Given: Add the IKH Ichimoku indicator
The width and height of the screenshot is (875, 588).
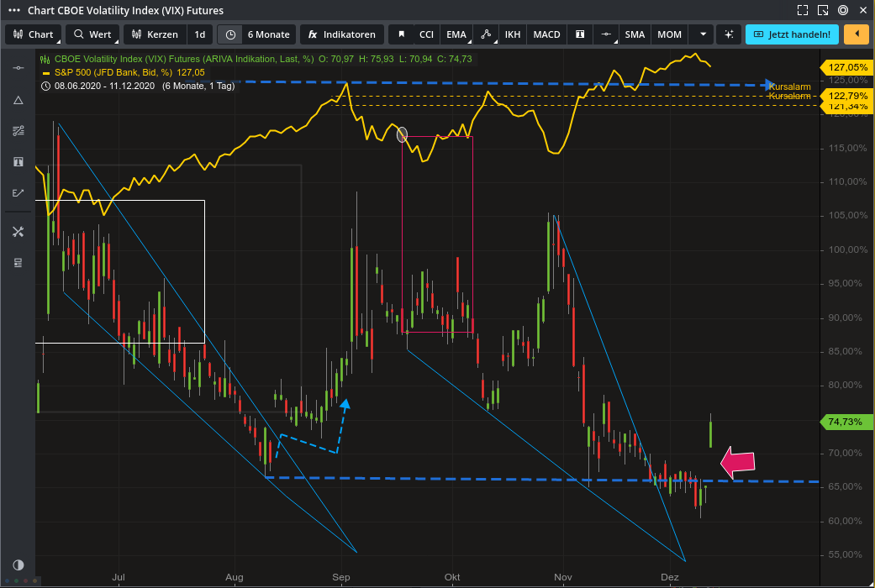Looking at the screenshot, I should [513, 34].
